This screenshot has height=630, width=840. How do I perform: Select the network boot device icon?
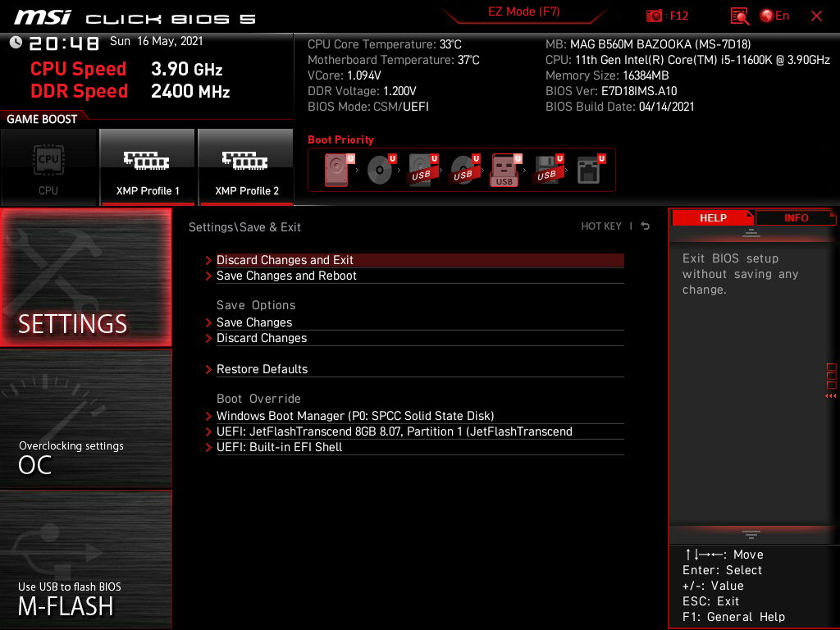591,170
